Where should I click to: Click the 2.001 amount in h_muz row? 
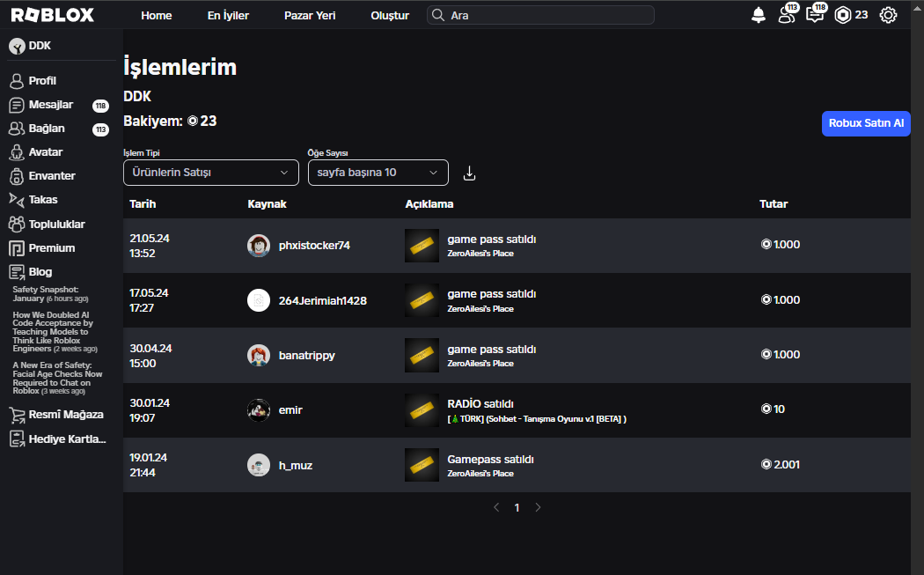pyautogui.click(x=781, y=465)
